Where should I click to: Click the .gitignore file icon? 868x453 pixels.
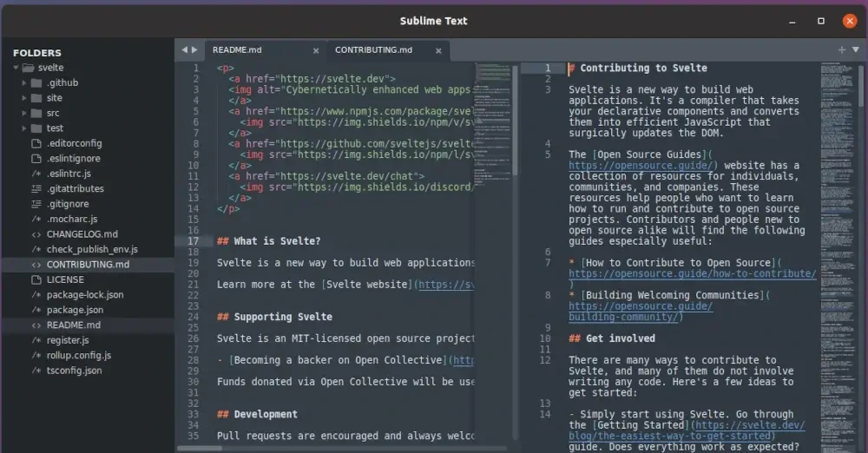click(x=36, y=204)
